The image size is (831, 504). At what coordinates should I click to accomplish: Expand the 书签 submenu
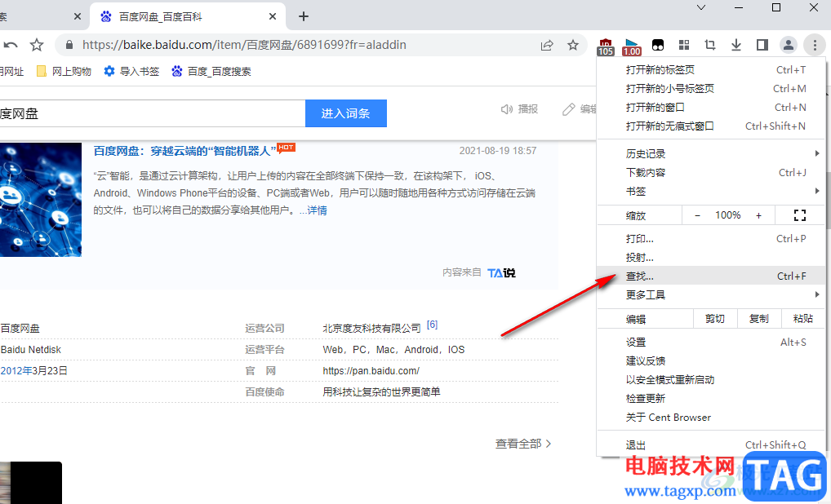coord(711,191)
